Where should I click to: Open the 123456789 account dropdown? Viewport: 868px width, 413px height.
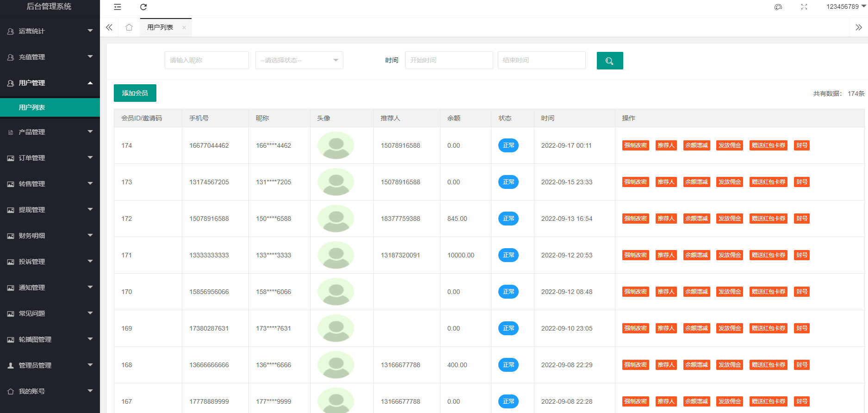click(x=845, y=7)
